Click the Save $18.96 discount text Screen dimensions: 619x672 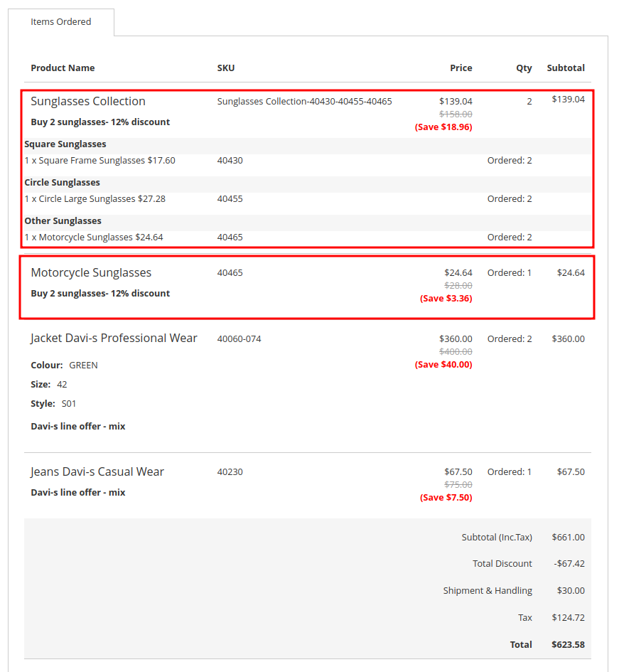pos(443,127)
